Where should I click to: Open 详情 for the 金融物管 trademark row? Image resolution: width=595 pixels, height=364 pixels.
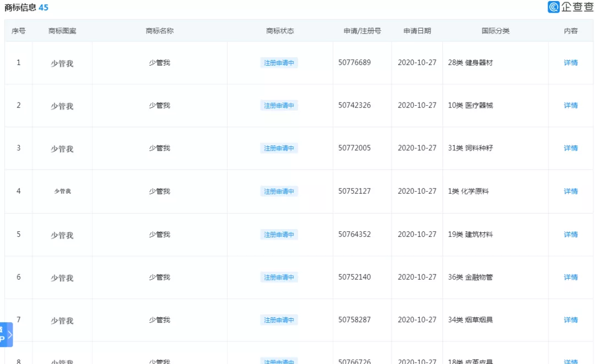[x=570, y=277]
